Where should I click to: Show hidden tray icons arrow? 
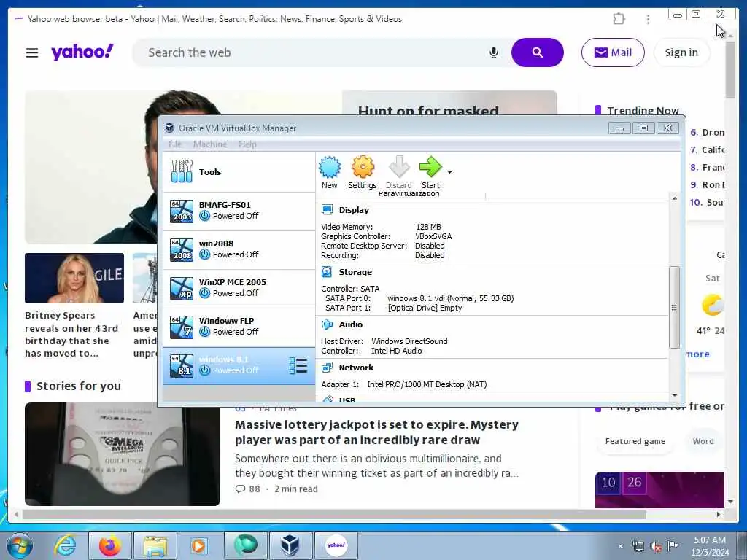[x=620, y=547]
